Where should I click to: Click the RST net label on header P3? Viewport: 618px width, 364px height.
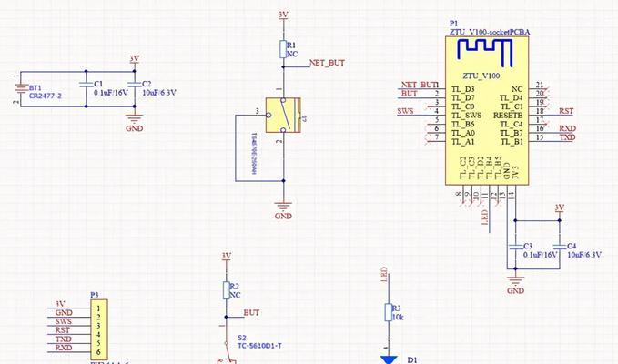click(x=62, y=330)
